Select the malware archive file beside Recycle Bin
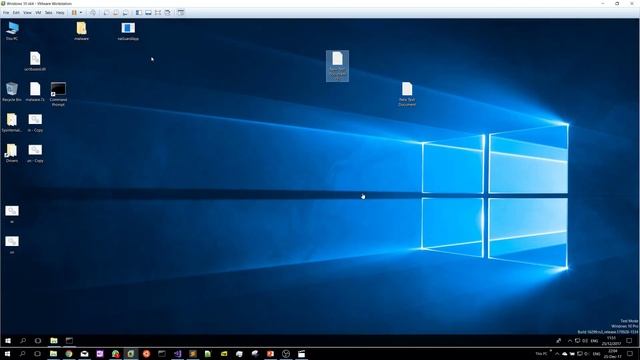 pyautogui.click(x=35, y=92)
